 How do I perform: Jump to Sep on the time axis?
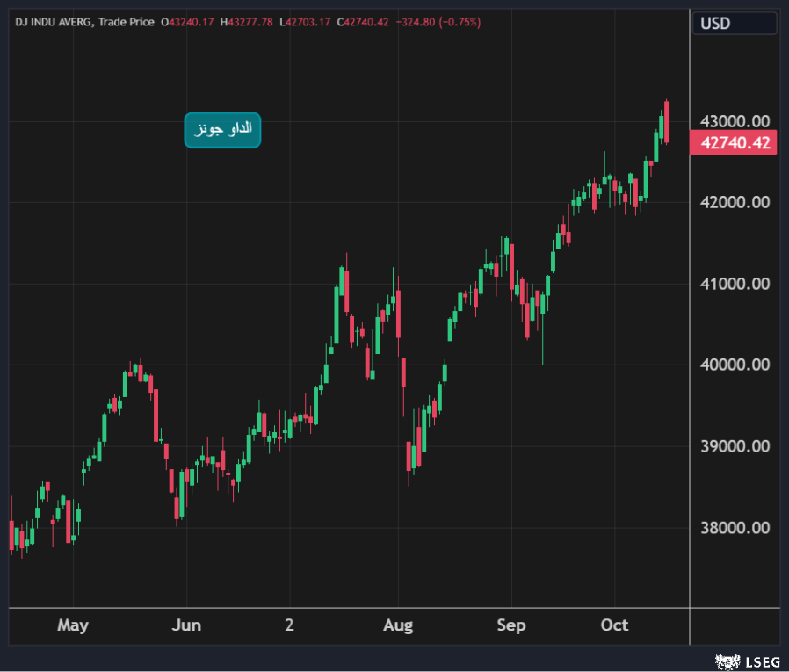click(510, 625)
